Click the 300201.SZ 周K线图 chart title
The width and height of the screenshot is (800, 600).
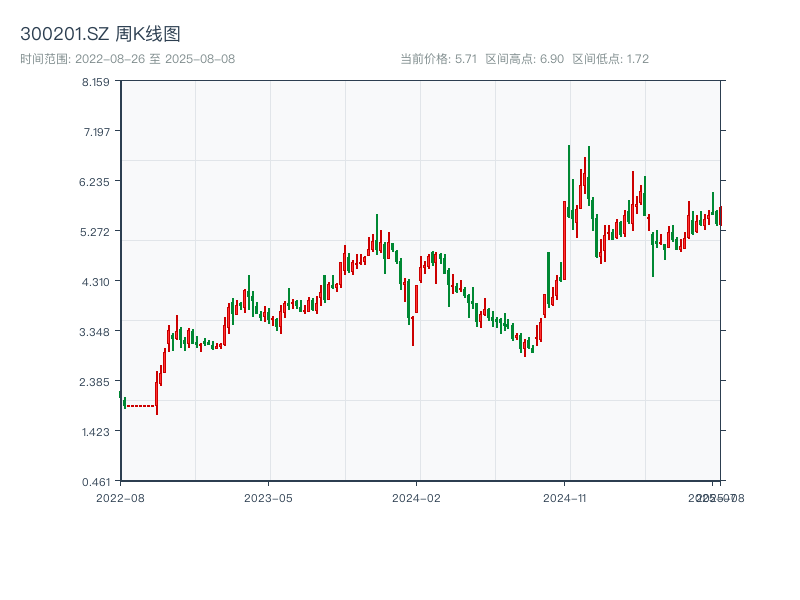pos(100,35)
